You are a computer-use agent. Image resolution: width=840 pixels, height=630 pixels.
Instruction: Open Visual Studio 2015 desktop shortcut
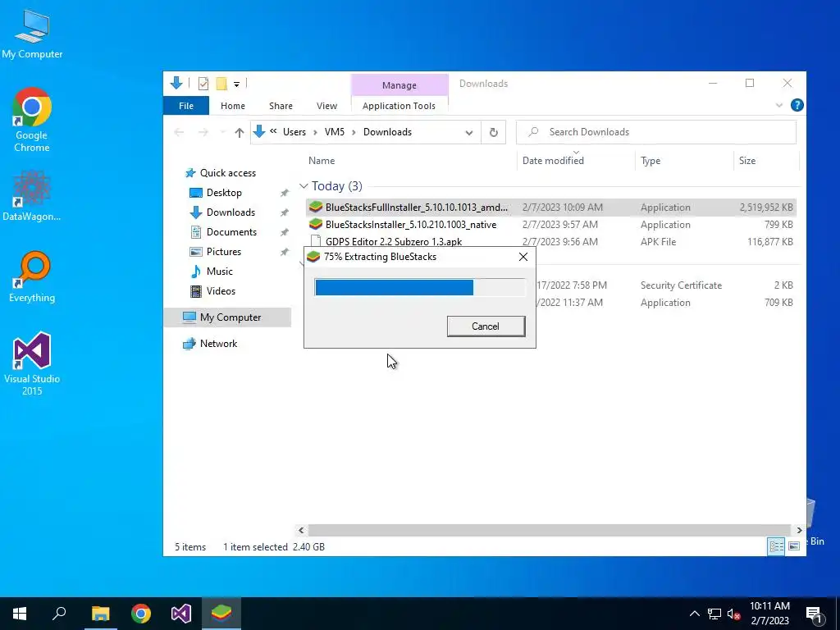coord(32,363)
